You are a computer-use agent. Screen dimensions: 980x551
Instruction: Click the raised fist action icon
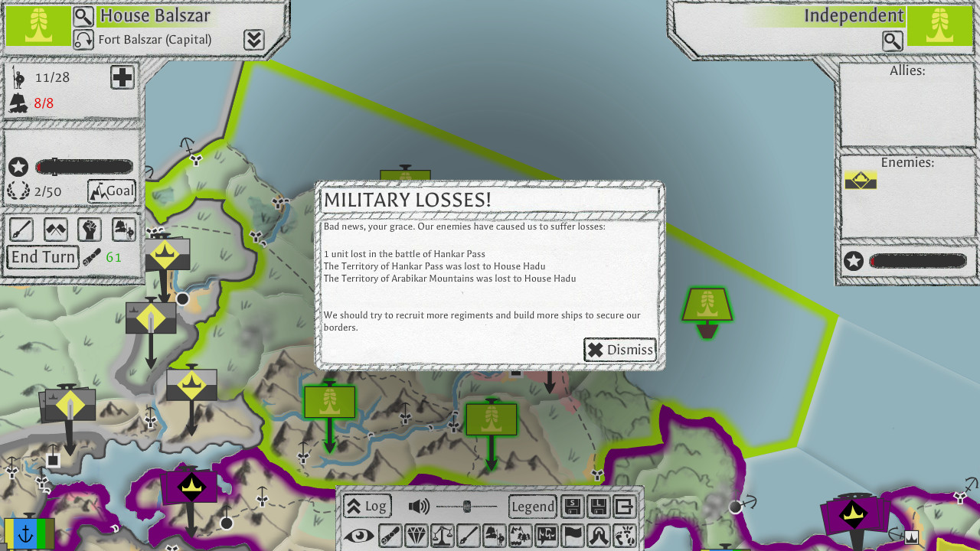click(90, 229)
